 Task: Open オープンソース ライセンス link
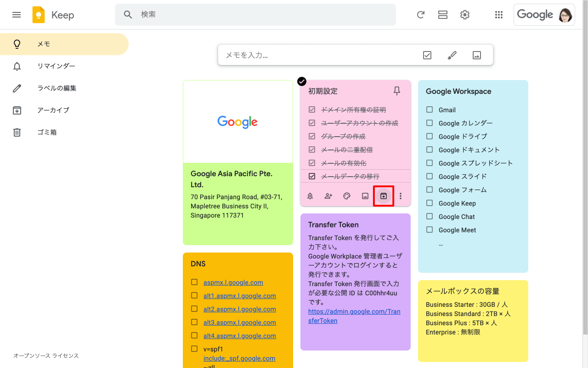[x=46, y=356]
